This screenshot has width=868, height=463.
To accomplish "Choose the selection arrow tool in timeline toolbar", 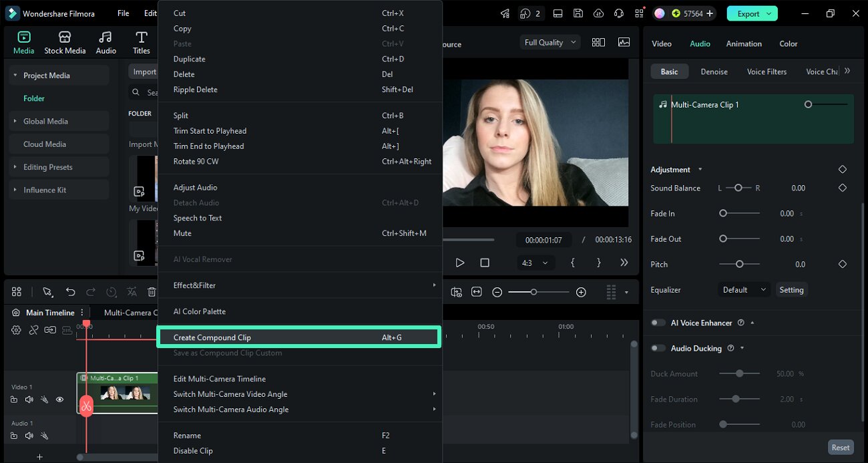I will (47, 292).
